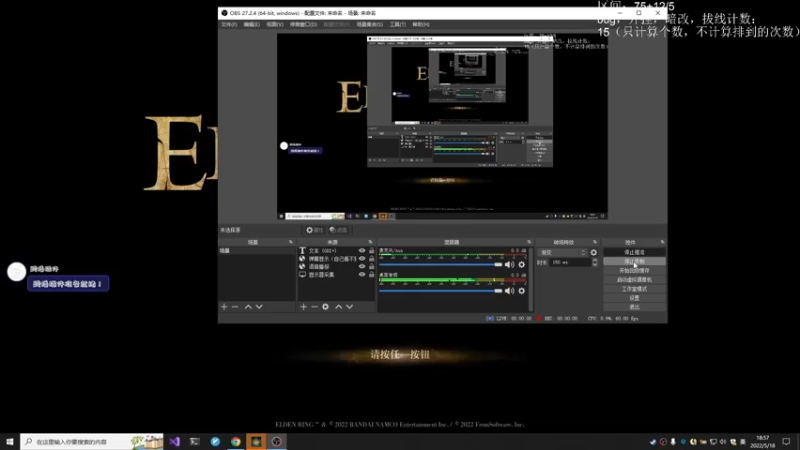800x450 pixels.
Task: Click the microphone/Aux volume slider
Action: pyautogui.click(x=440, y=264)
